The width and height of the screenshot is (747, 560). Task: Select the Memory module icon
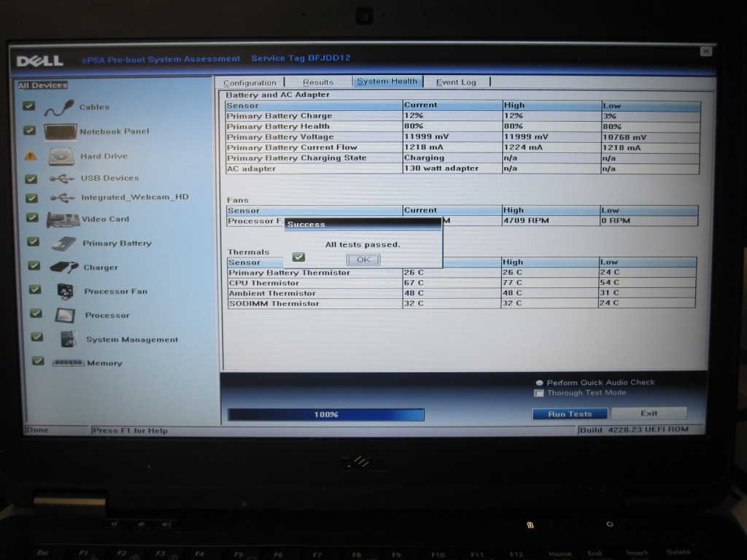[69, 363]
